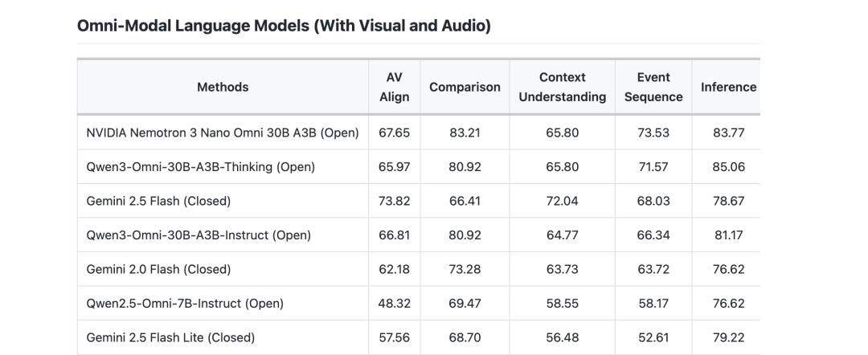Select the NVIDIA Nemotron 3 Nano Omni row name
The width and height of the screenshot is (868, 355).
pyautogui.click(x=223, y=133)
